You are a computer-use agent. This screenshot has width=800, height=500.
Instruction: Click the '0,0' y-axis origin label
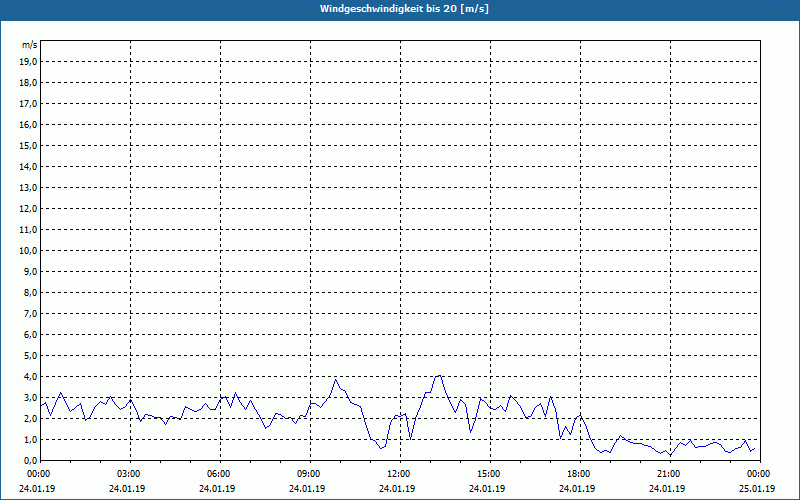[31, 461]
